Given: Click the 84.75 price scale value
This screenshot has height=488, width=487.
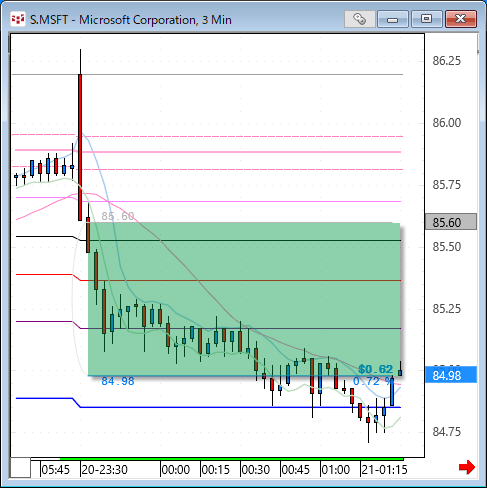Looking at the screenshot, I should pyautogui.click(x=446, y=432).
